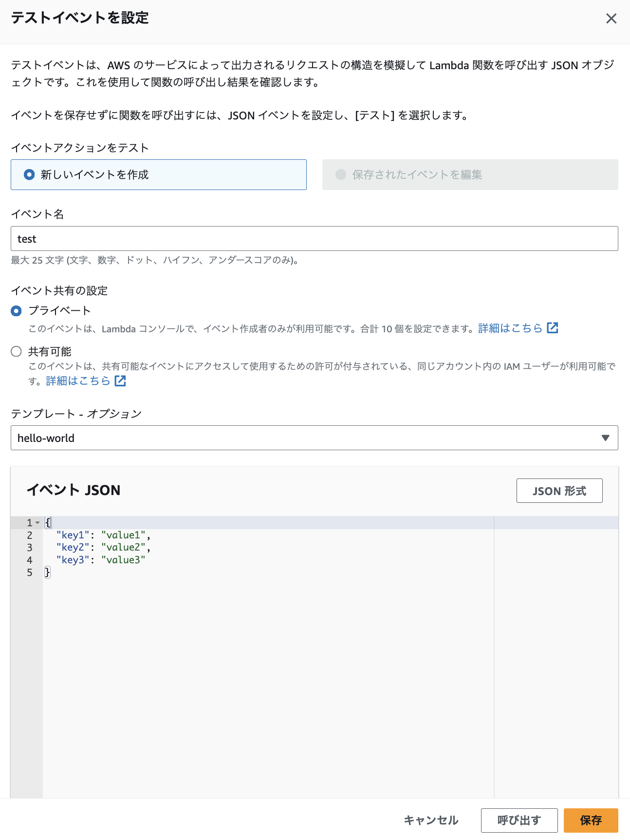Open the hello-world template dropdown
The height and width of the screenshot is (840, 630).
click(x=314, y=438)
